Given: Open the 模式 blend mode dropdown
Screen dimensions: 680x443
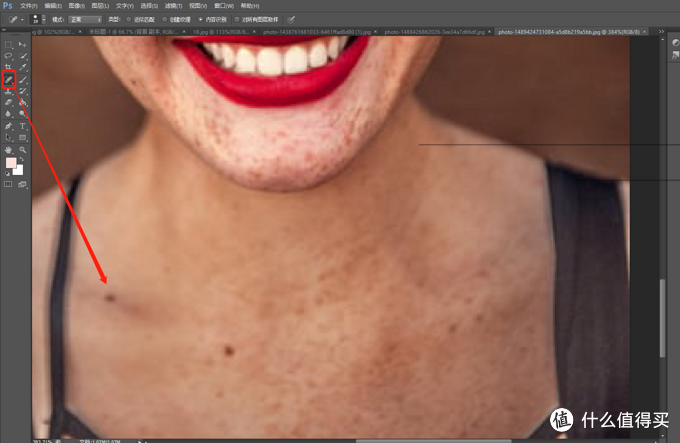Looking at the screenshot, I should pos(85,20).
